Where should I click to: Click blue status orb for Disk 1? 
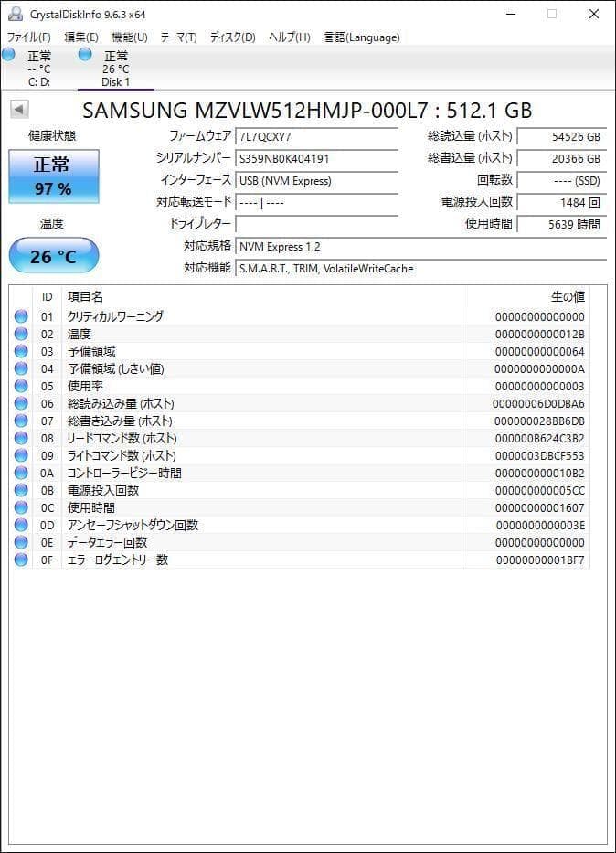click(x=85, y=55)
